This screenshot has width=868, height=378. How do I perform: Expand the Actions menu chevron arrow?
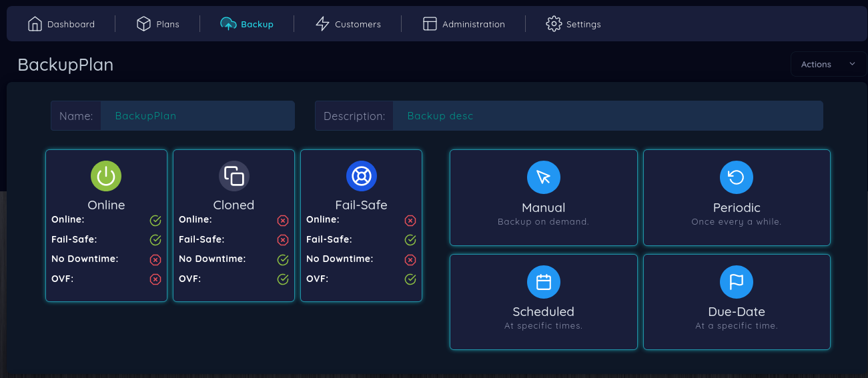pyautogui.click(x=852, y=64)
